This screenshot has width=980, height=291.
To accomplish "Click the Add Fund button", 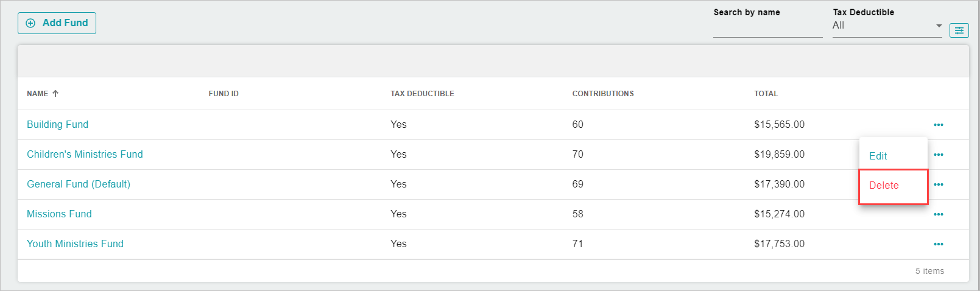I will coord(57,23).
